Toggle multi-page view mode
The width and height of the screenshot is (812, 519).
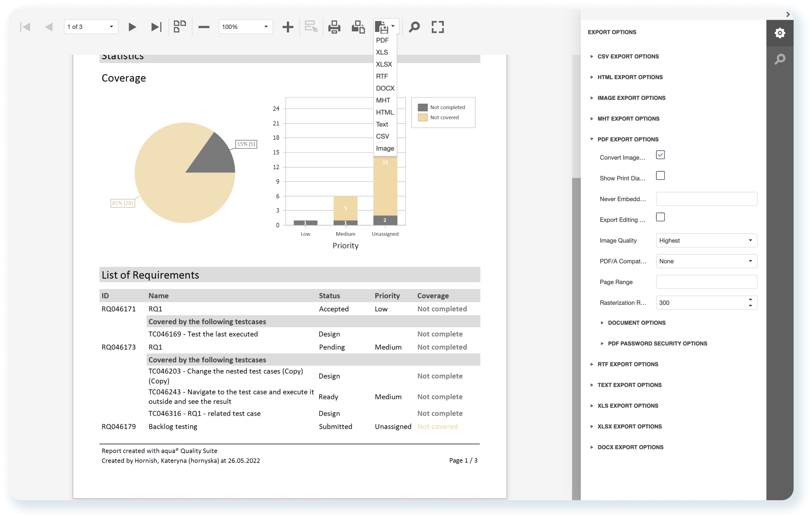180,27
